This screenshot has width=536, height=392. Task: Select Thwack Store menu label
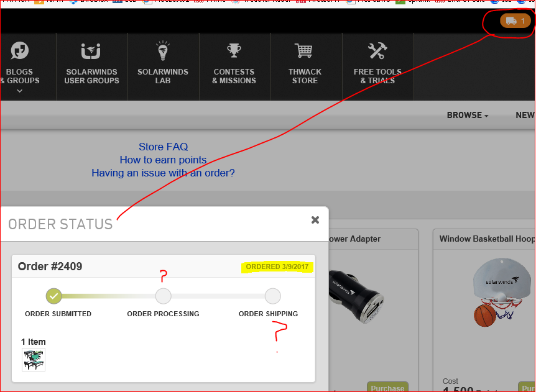pyautogui.click(x=305, y=76)
